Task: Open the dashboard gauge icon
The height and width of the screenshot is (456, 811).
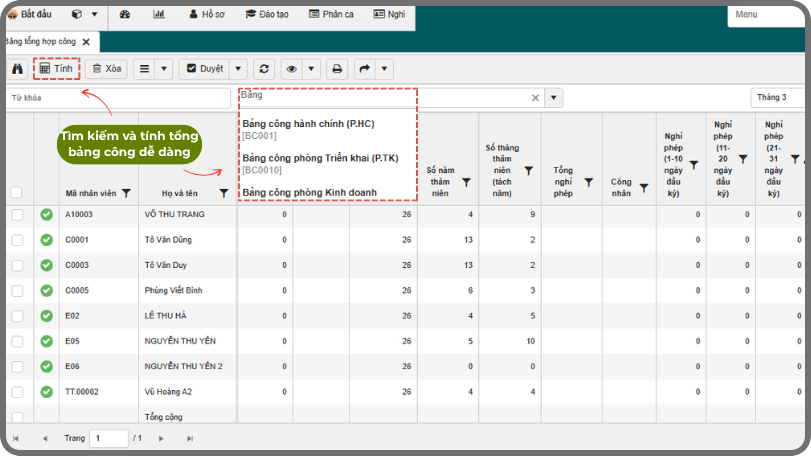Action: (125, 14)
